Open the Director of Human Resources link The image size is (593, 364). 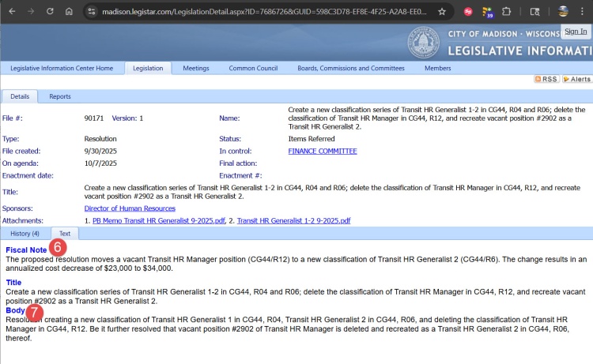(x=130, y=208)
